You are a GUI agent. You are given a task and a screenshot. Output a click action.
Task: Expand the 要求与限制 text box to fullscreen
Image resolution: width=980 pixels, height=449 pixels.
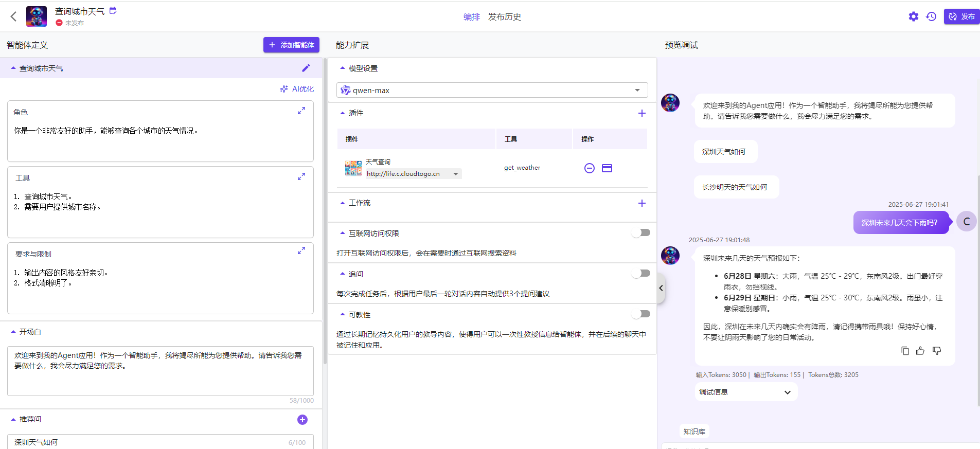tap(301, 250)
